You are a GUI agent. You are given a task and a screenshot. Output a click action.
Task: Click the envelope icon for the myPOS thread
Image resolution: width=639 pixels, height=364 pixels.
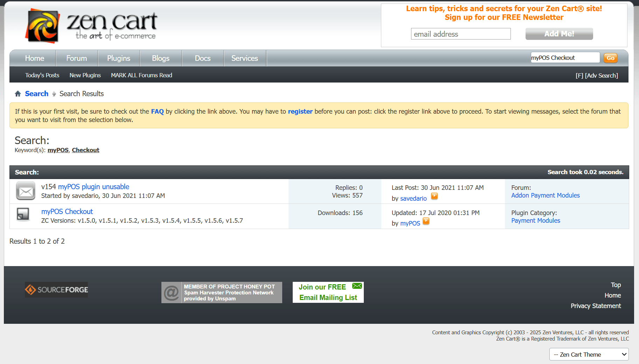point(25,191)
